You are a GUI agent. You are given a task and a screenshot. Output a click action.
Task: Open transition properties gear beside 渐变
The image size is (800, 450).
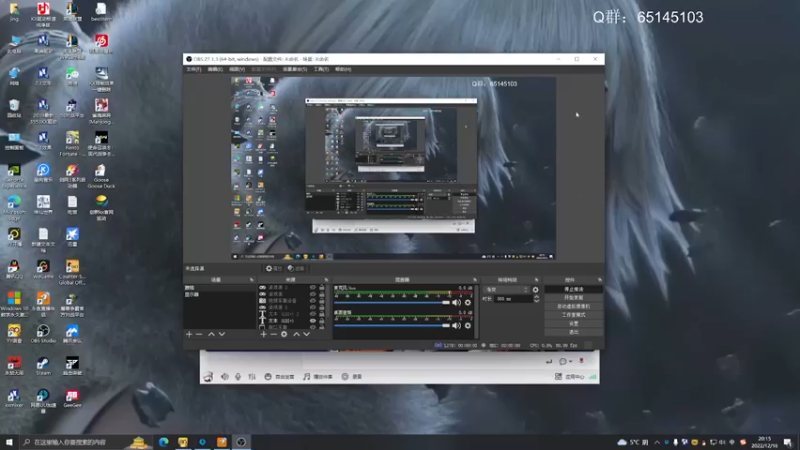[535, 290]
